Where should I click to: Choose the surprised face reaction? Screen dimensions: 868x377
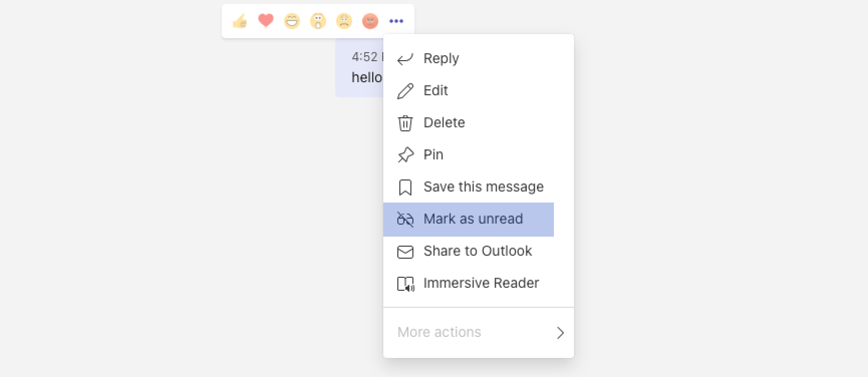tap(318, 21)
